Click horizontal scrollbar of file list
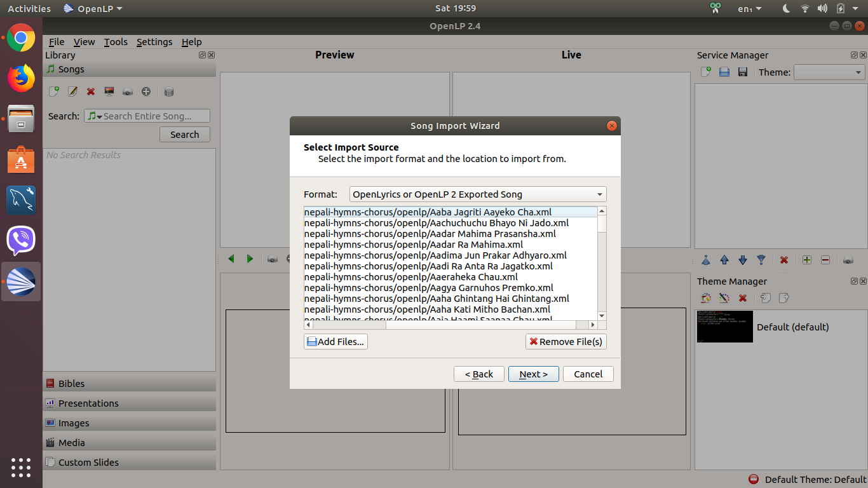The image size is (868, 488). pyautogui.click(x=451, y=325)
